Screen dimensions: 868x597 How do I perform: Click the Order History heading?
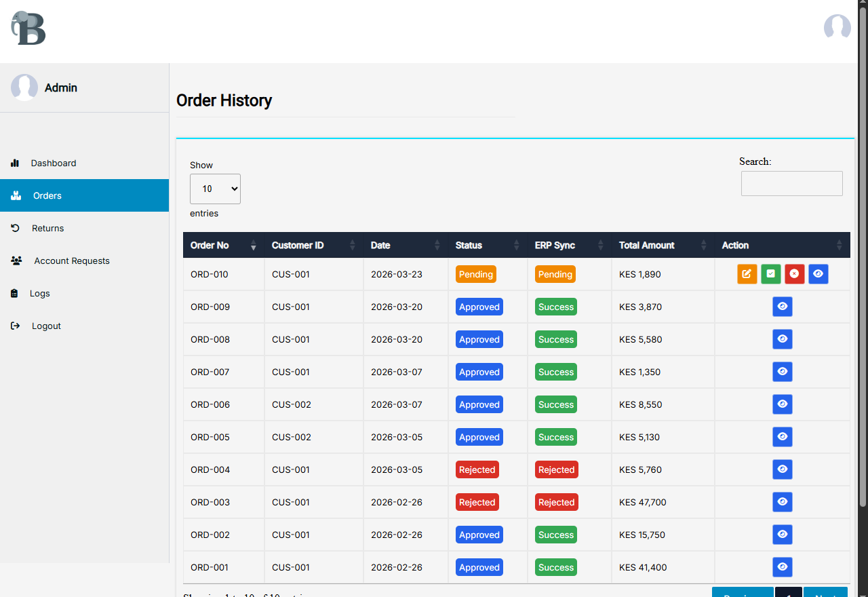(224, 100)
